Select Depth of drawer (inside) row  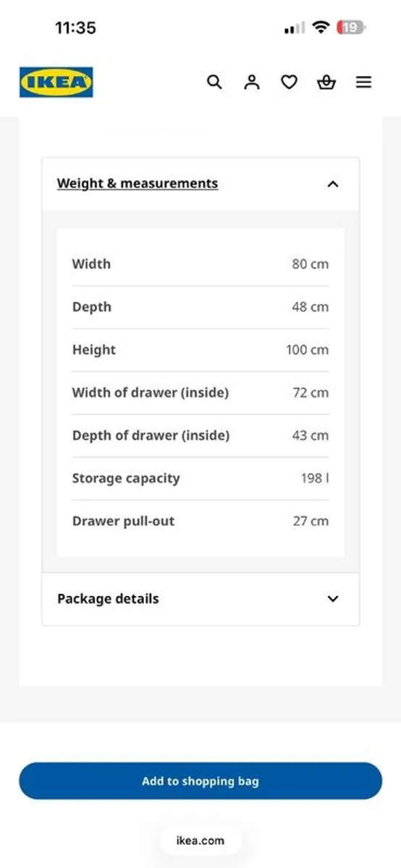[x=200, y=435]
